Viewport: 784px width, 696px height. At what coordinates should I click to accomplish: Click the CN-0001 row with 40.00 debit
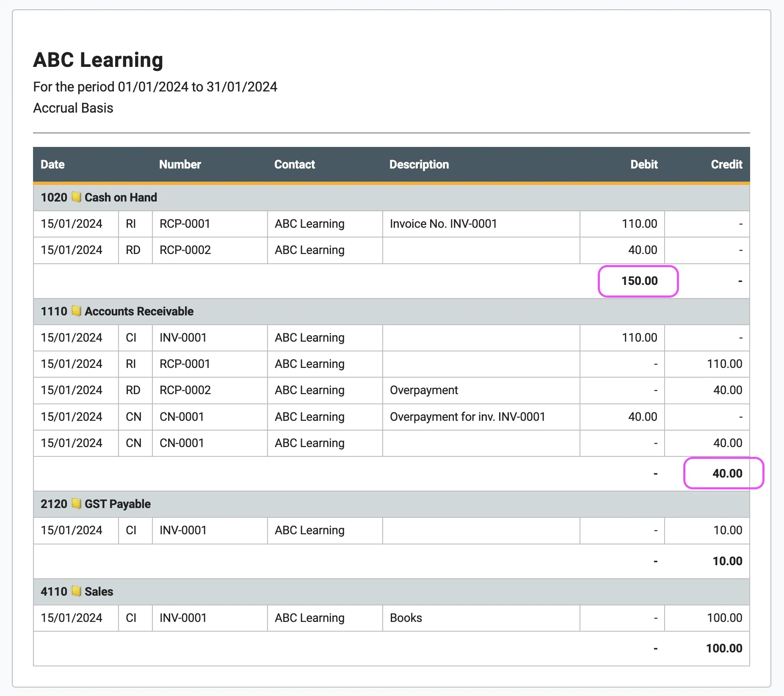pyautogui.click(x=391, y=417)
